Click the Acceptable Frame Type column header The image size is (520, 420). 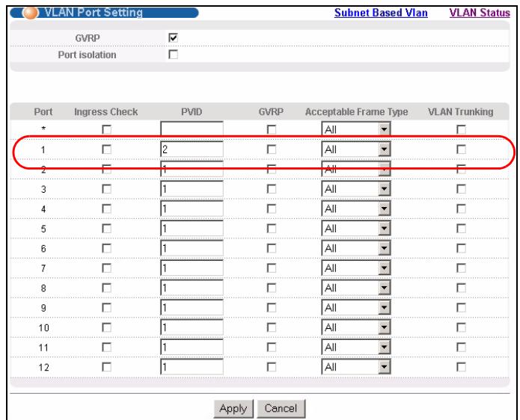356,112
